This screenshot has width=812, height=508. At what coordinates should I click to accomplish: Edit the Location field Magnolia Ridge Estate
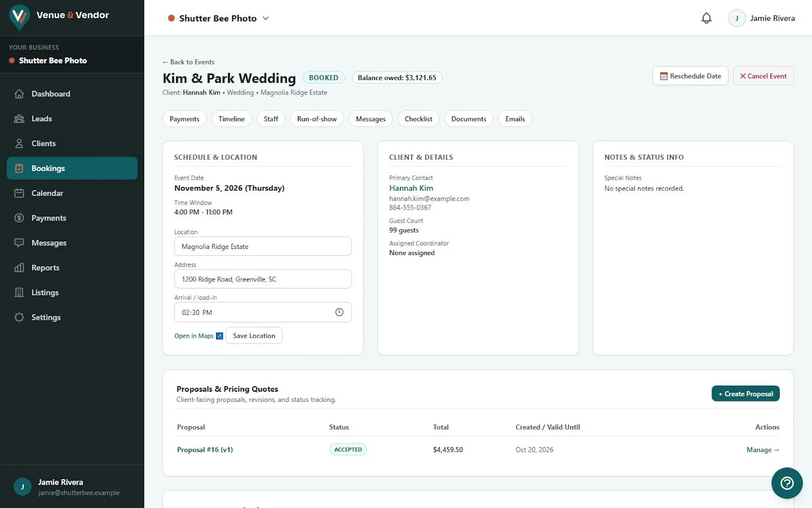pyautogui.click(x=263, y=246)
